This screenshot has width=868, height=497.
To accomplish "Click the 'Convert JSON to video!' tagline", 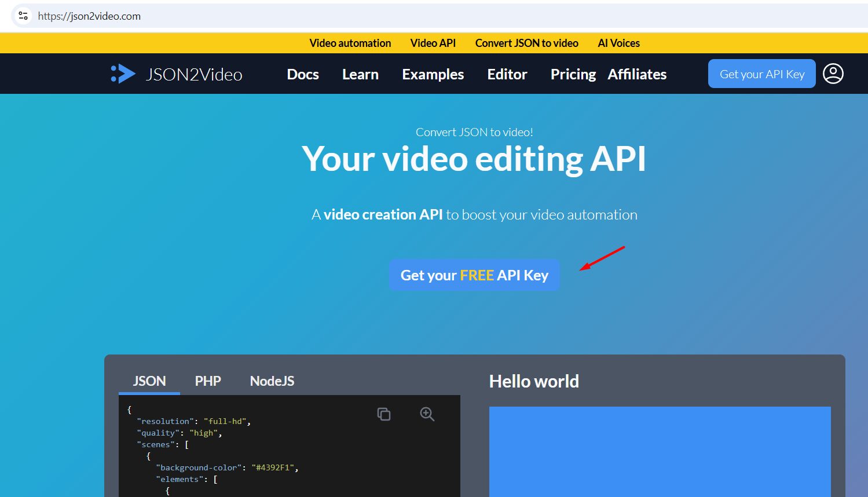I will (x=474, y=132).
